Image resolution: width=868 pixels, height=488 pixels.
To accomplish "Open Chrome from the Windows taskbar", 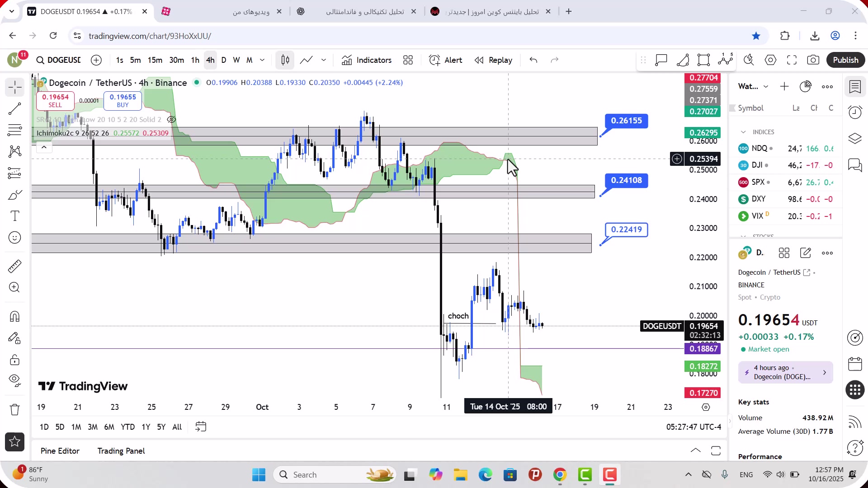I will 560,475.
